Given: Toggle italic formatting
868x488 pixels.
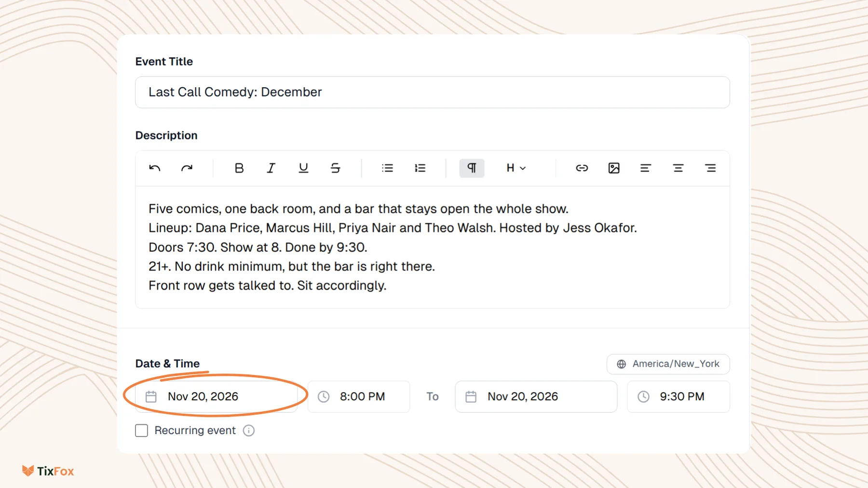Looking at the screenshot, I should 271,168.
